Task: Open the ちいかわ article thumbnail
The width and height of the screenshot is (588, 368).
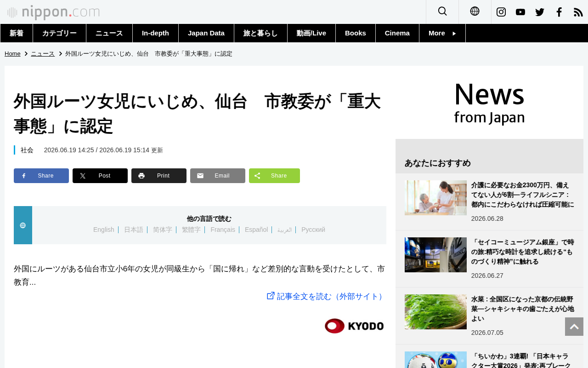Action: [x=435, y=360]
